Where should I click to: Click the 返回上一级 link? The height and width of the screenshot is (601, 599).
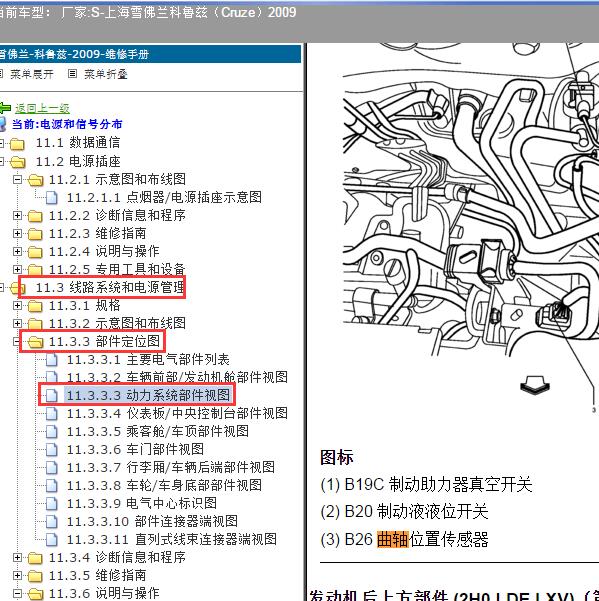coord(42,108)
